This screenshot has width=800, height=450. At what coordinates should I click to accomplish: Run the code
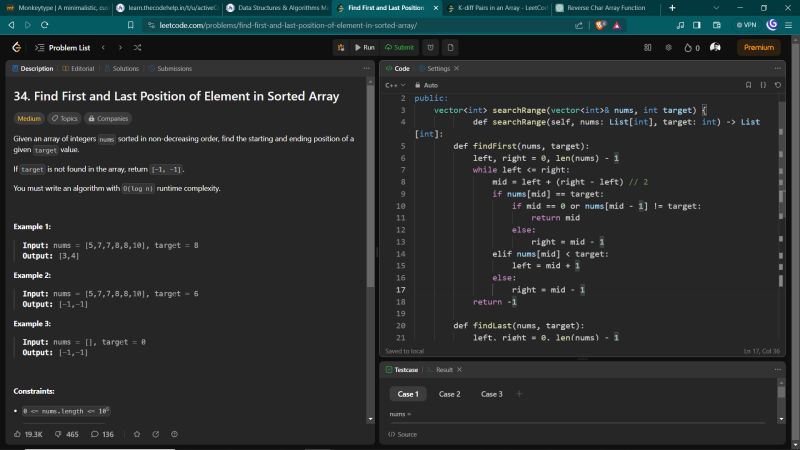coord(364,47)
